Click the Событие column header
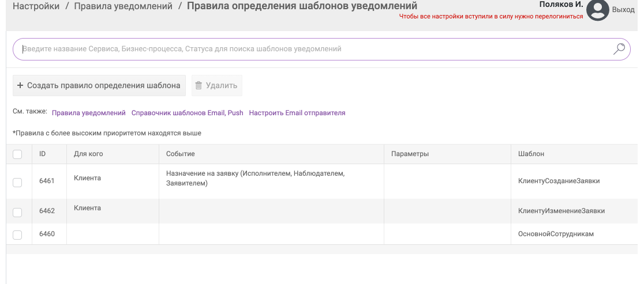 (x=180, y=154)
